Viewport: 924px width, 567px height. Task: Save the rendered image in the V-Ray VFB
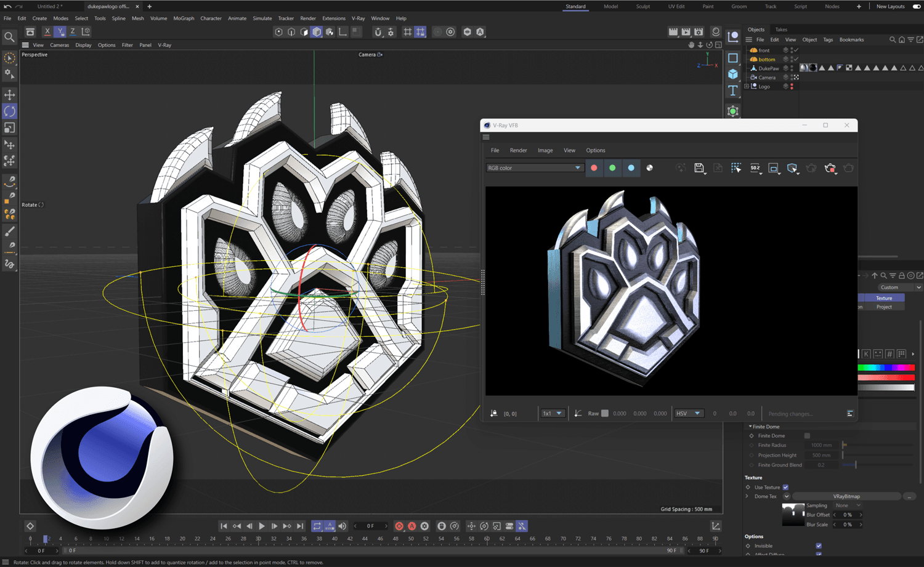tap(700, 167)
